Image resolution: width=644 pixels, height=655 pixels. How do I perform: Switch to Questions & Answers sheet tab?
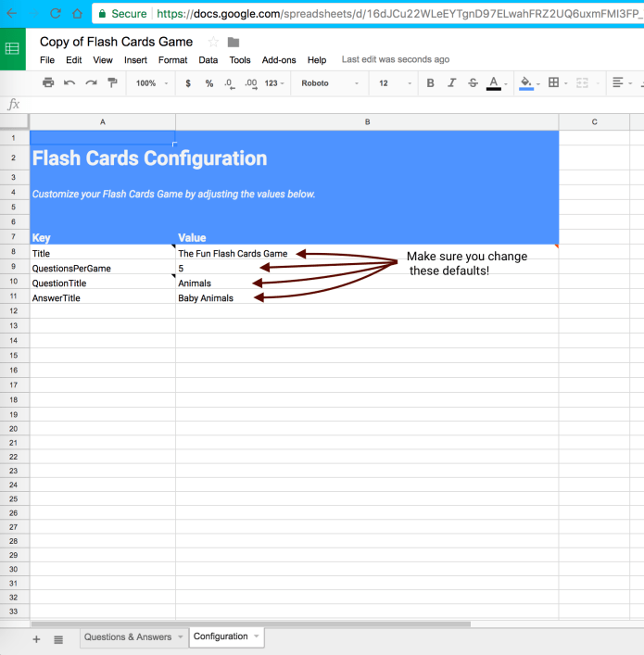coord(128,637)
